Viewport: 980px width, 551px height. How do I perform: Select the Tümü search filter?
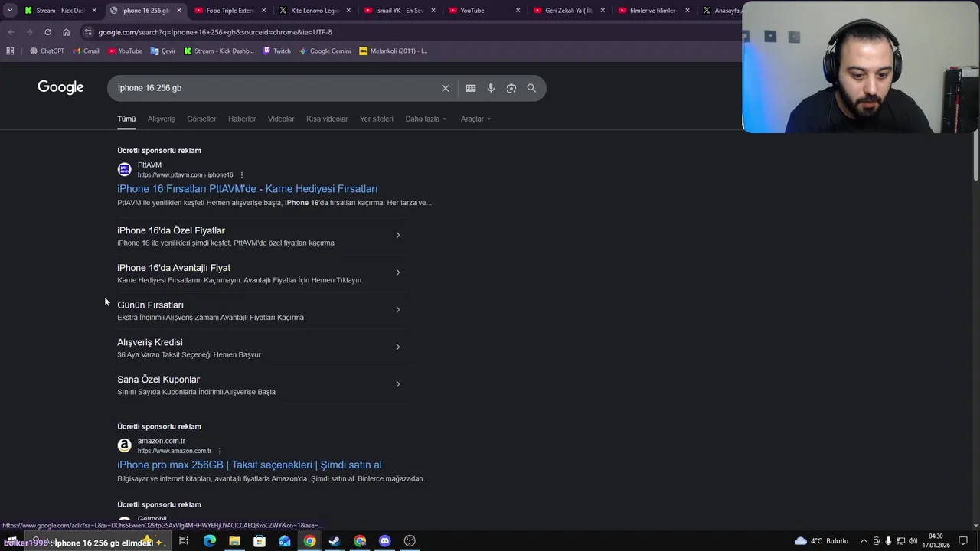click(x=126, y=119)
